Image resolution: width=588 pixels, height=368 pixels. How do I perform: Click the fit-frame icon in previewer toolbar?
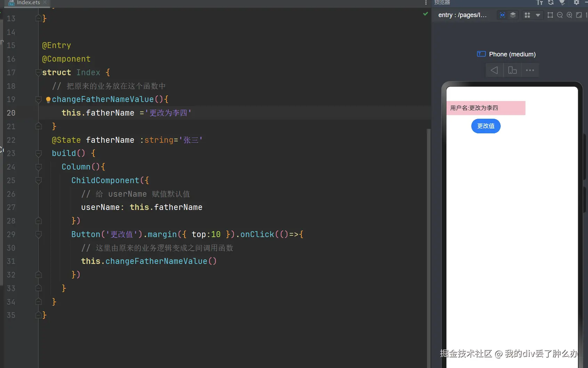click(550, 15)
